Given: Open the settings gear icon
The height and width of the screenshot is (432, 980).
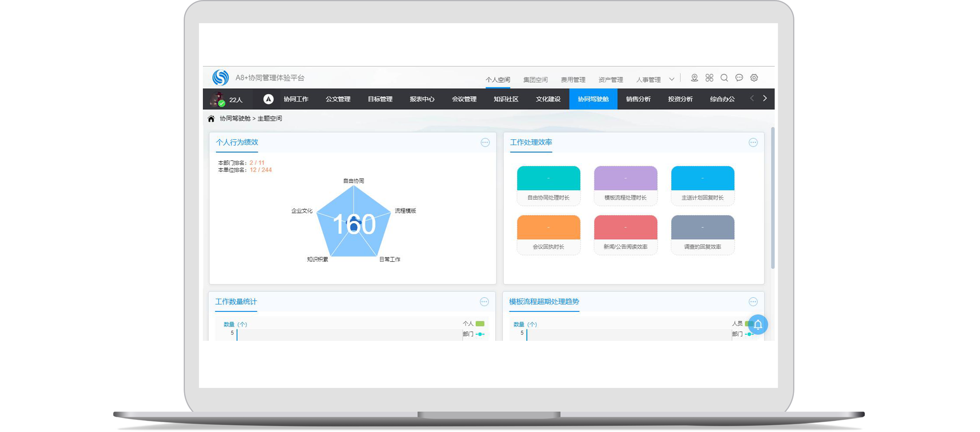Looking at the screenshot, I should coord(754,78).
